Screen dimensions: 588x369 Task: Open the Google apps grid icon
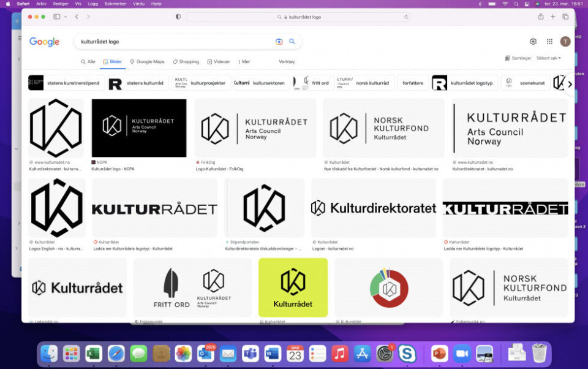click(x=550, y=42)
